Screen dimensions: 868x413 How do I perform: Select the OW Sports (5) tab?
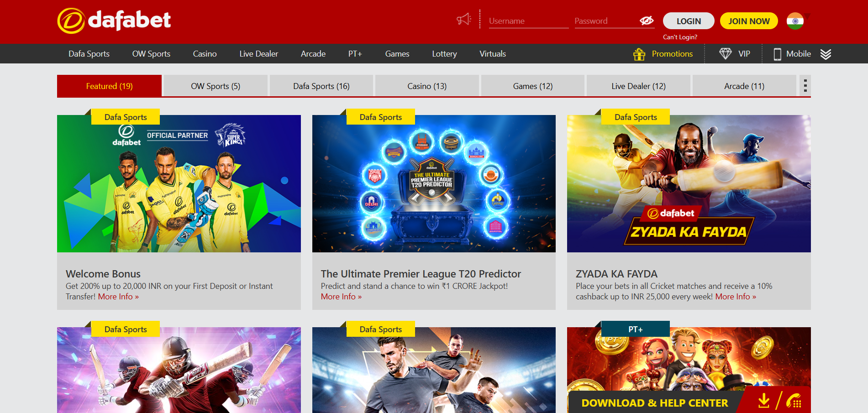click(216, 86)
